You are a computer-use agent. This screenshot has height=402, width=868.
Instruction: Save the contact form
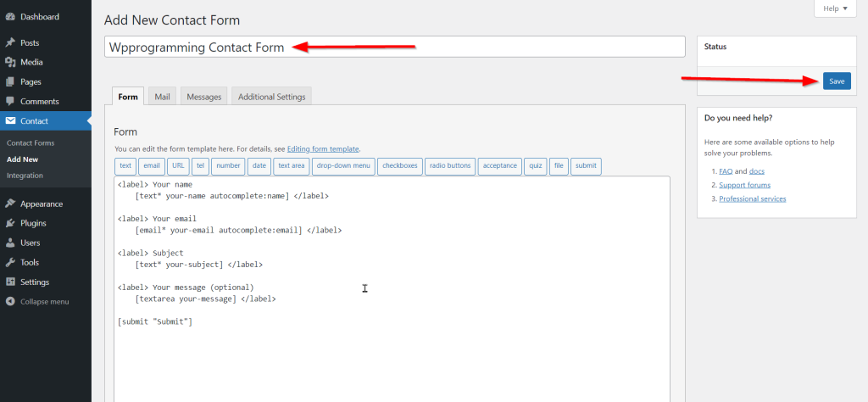click(836, 81)
